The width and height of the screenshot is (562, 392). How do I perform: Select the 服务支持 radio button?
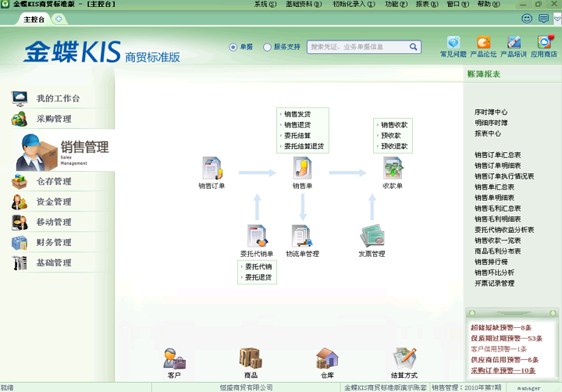click(267, 47)
